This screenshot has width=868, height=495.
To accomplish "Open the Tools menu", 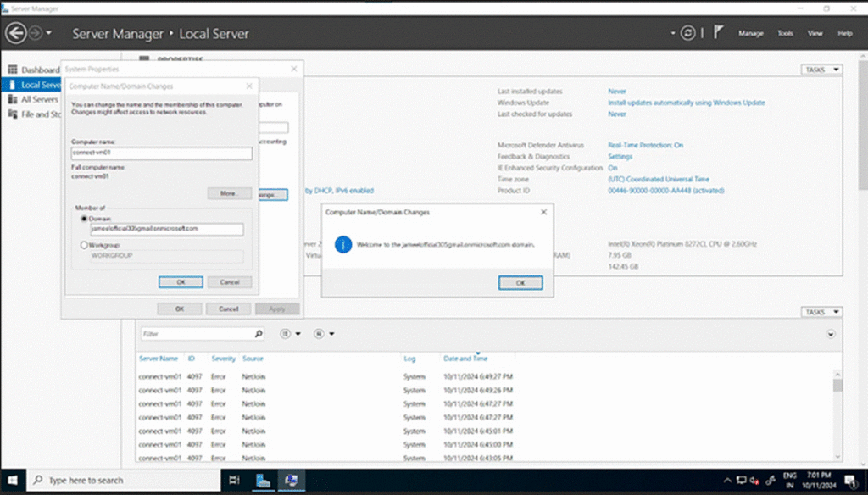I will [x=785, y=33].
